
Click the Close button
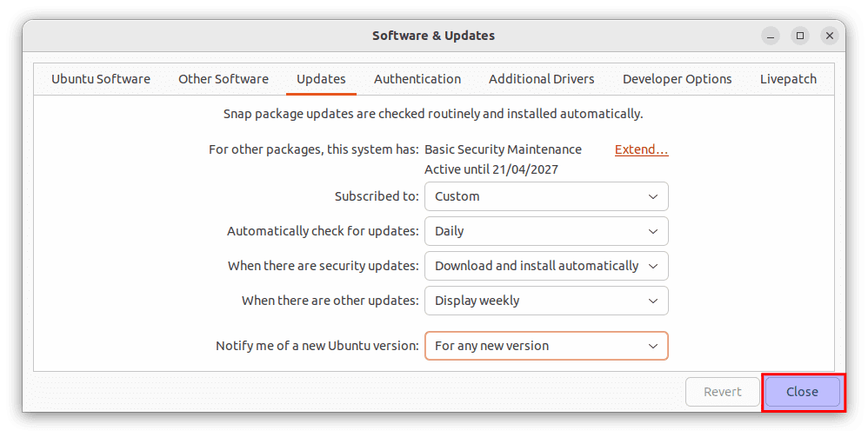click(802, 392)
